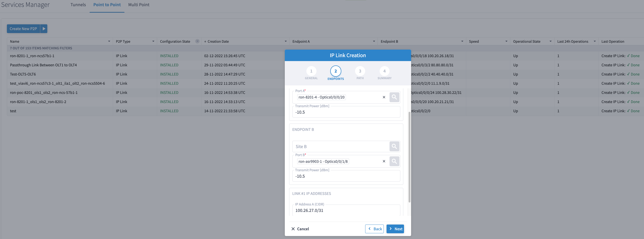Jump to wizard step 1 General
This screenshot has width=644, height=239.
coord(311,71)
